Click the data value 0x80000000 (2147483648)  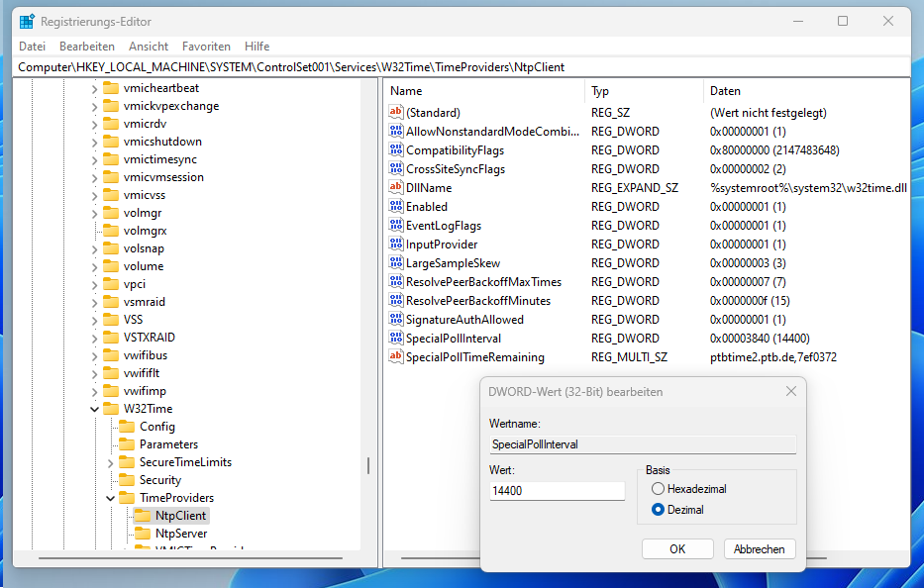(x=774, y=150)
